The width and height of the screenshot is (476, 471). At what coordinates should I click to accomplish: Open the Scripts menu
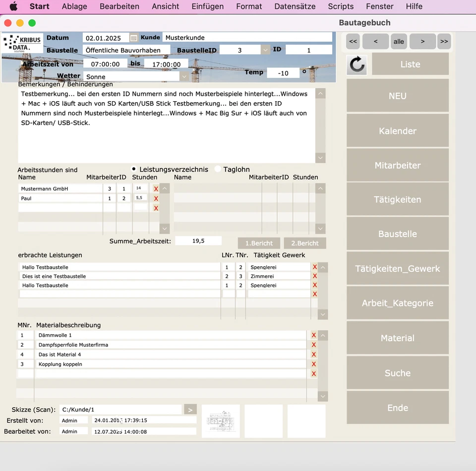[341, 6]
